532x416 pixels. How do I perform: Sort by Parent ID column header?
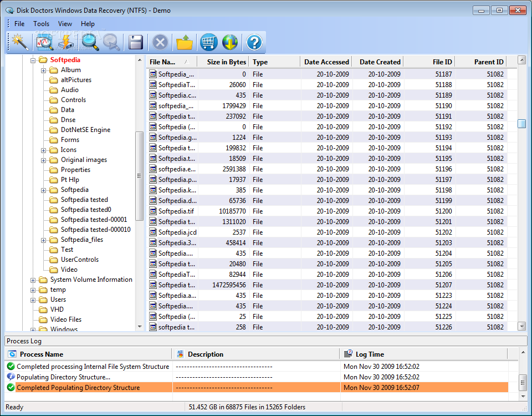pos(481,62)
